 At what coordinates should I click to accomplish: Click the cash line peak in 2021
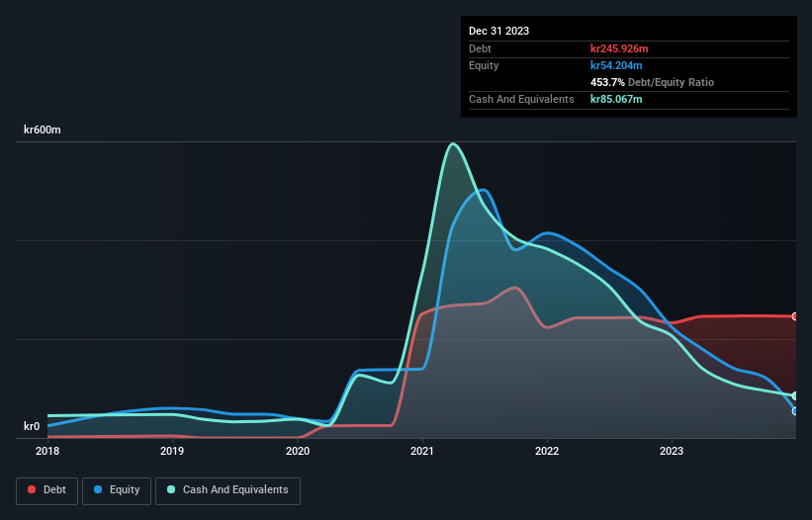[453, 144]
